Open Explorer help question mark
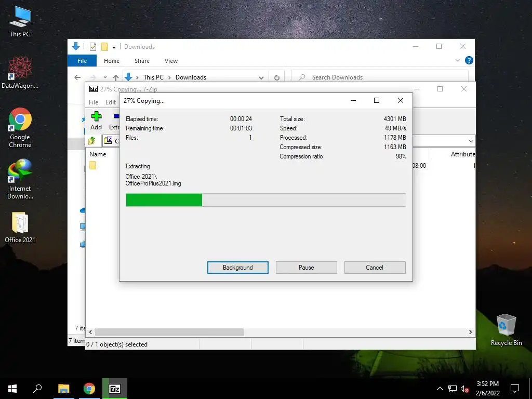Viewport: 532px width, 399px height. [x=469, y=60]
